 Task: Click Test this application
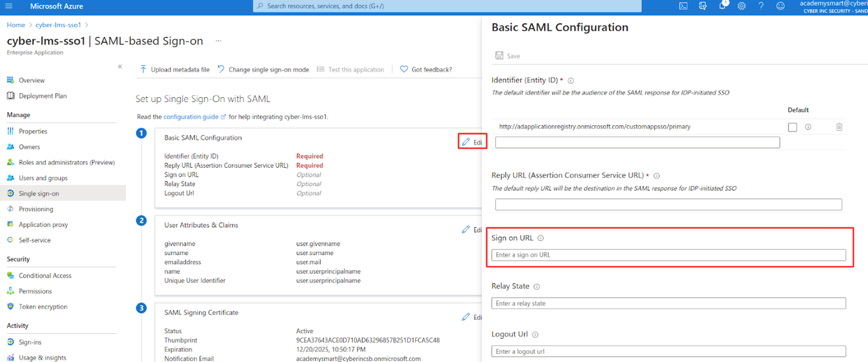click(351, 70)
